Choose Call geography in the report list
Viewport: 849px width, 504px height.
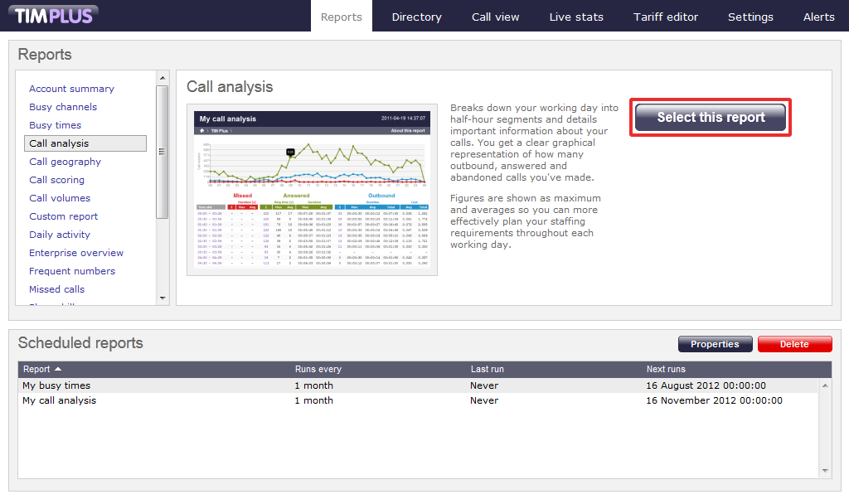65,162
